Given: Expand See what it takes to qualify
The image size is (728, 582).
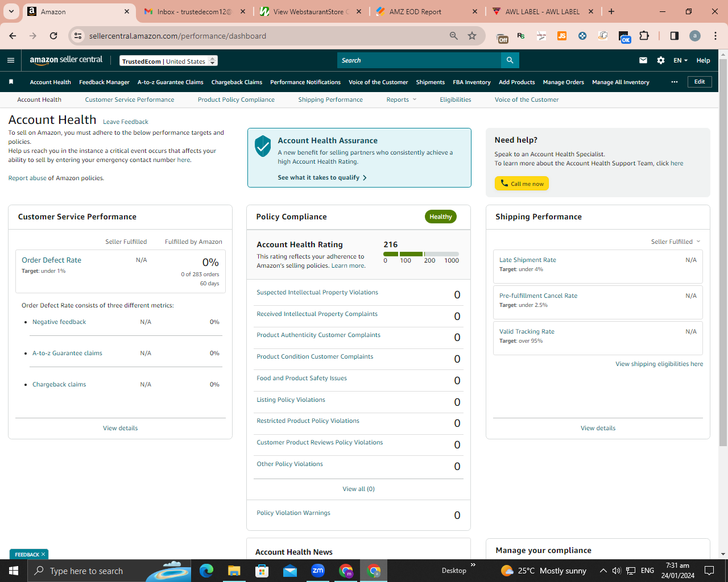Looking at the screenshot, I should click(x=322, y=177).
